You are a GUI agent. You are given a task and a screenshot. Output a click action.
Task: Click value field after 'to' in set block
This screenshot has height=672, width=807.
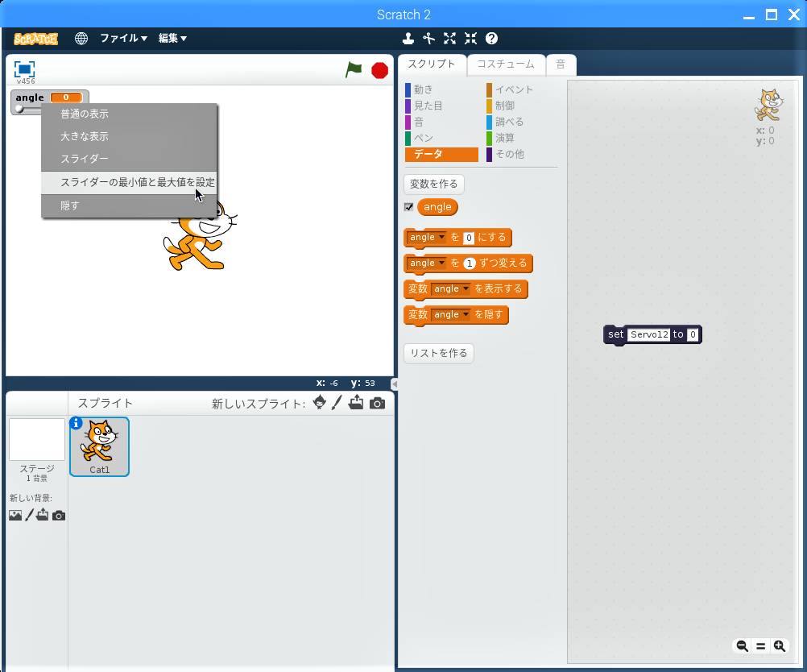tap(693, 334)
